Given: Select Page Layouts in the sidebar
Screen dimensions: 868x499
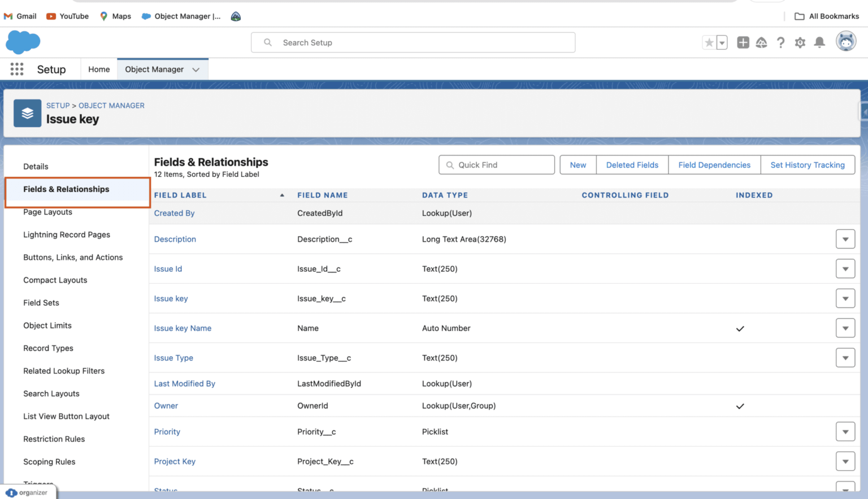Looking at the screenshot, I should coord(47,212).
